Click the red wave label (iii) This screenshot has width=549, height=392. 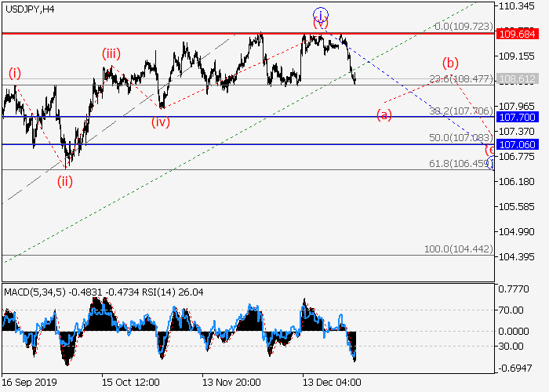(x=110, y=54)
